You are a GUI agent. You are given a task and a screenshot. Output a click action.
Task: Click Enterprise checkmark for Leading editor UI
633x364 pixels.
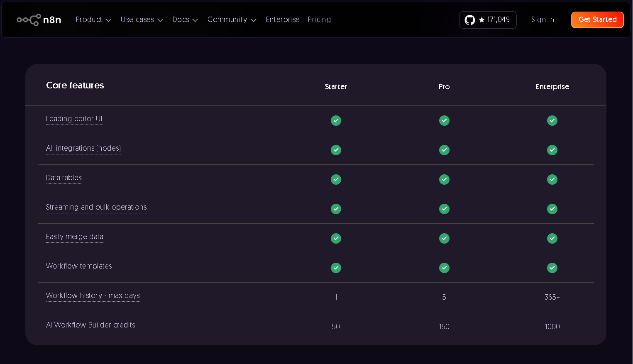point(552,120)
